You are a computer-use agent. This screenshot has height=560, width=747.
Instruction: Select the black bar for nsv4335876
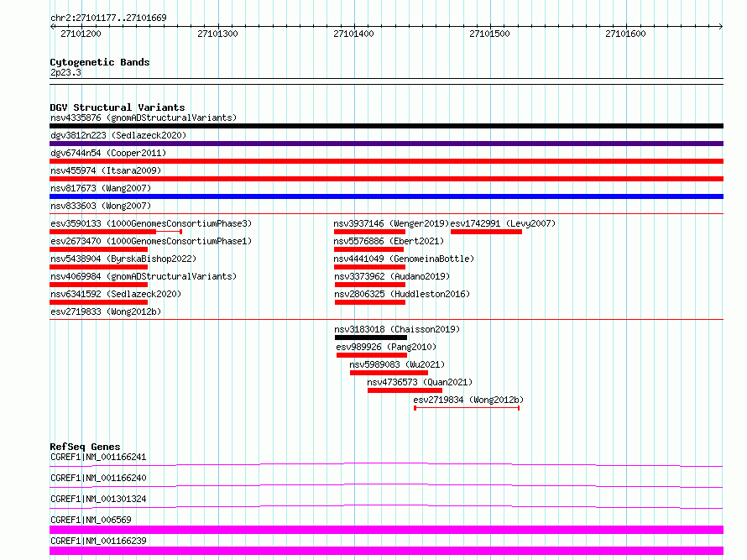(x=386, y=126)
